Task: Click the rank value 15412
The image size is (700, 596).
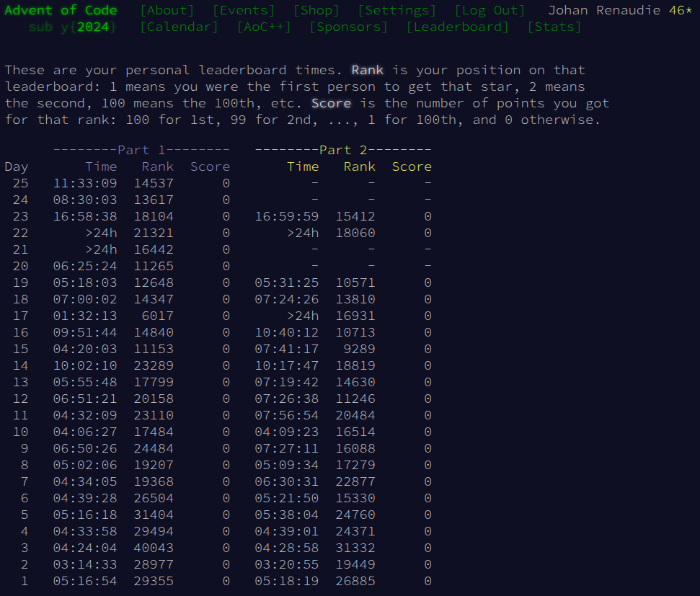Action: coord(355,216)
